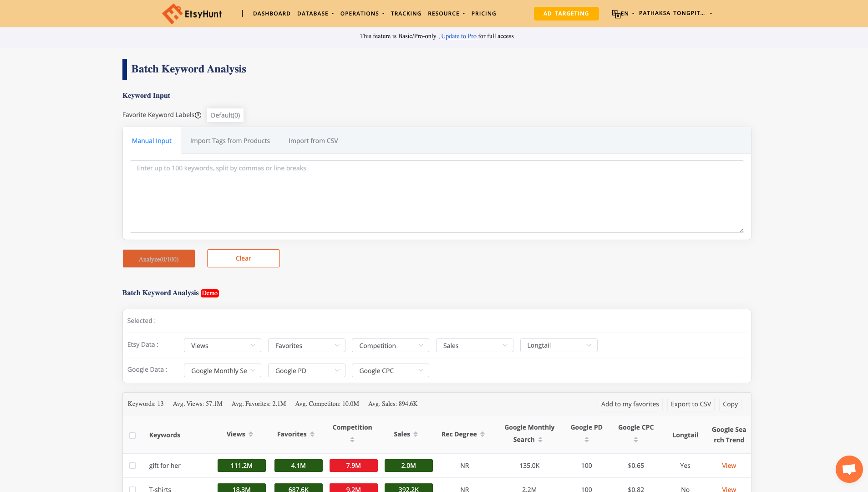
Task: Open the DATABASE menu
Action: (315, 13)
